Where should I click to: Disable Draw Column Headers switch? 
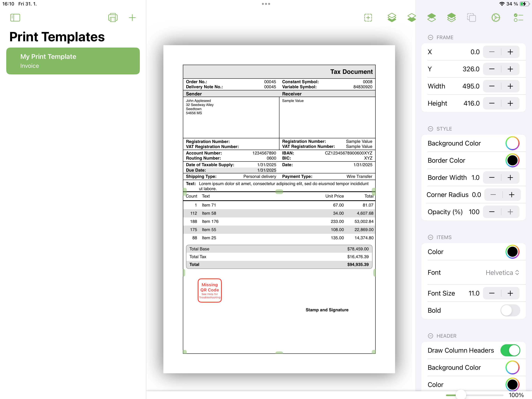point(510,350)
